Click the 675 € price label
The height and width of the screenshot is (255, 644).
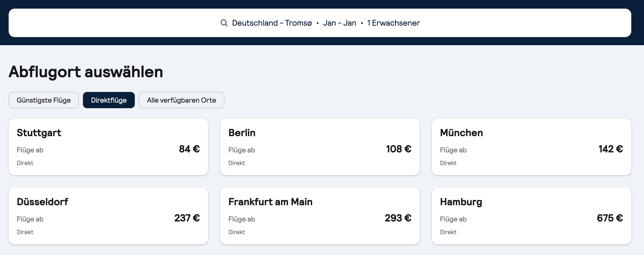[610, 218]
